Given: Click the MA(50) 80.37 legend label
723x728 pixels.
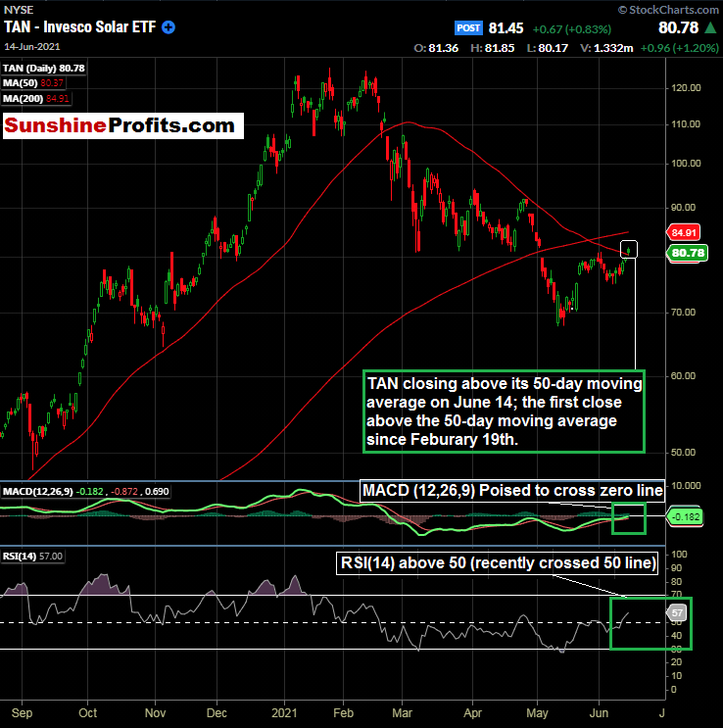Looking at the screenshot, I should click(x=33, y=83).
